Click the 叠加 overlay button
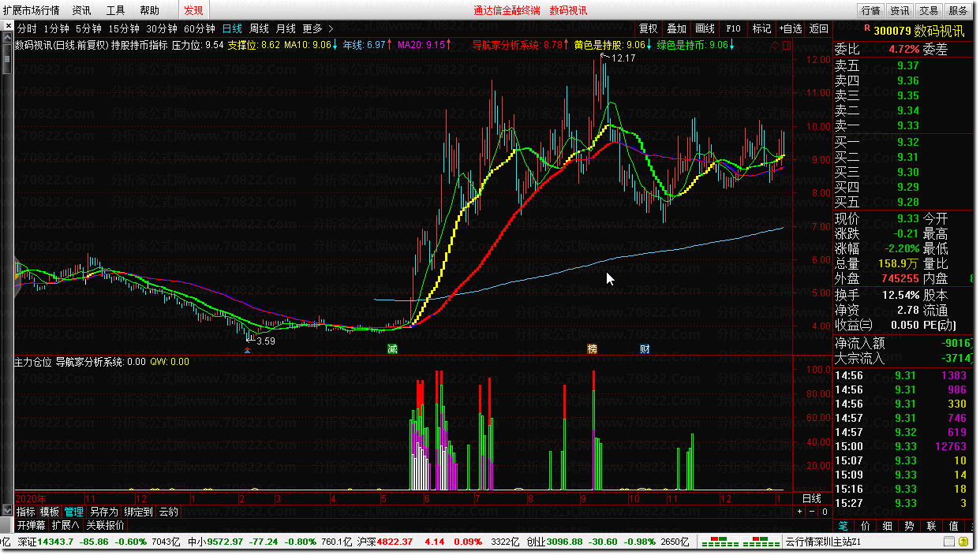The width and height of the screenshot is (980, 555). [x=676, y=28]
